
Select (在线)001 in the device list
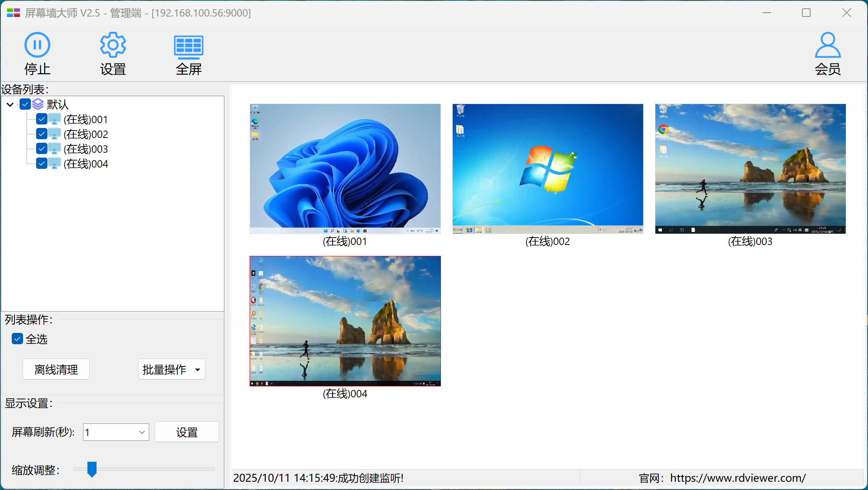(x=86, y=120)
